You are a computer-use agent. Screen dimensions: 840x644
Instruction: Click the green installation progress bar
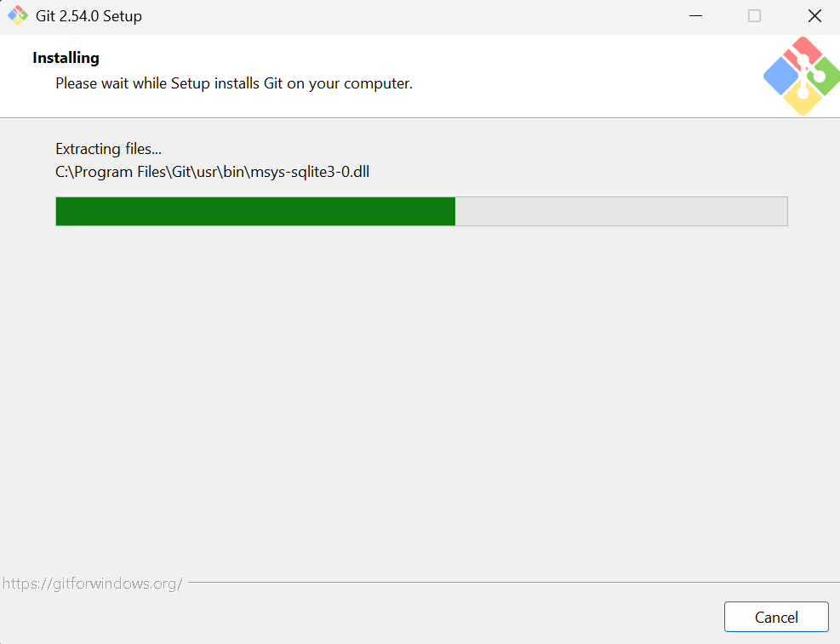tap(421, 212)
